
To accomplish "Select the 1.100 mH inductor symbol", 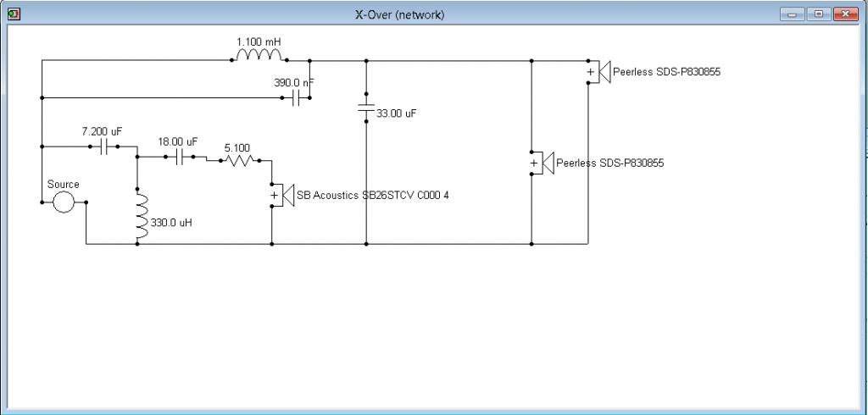I will [259, 55].
